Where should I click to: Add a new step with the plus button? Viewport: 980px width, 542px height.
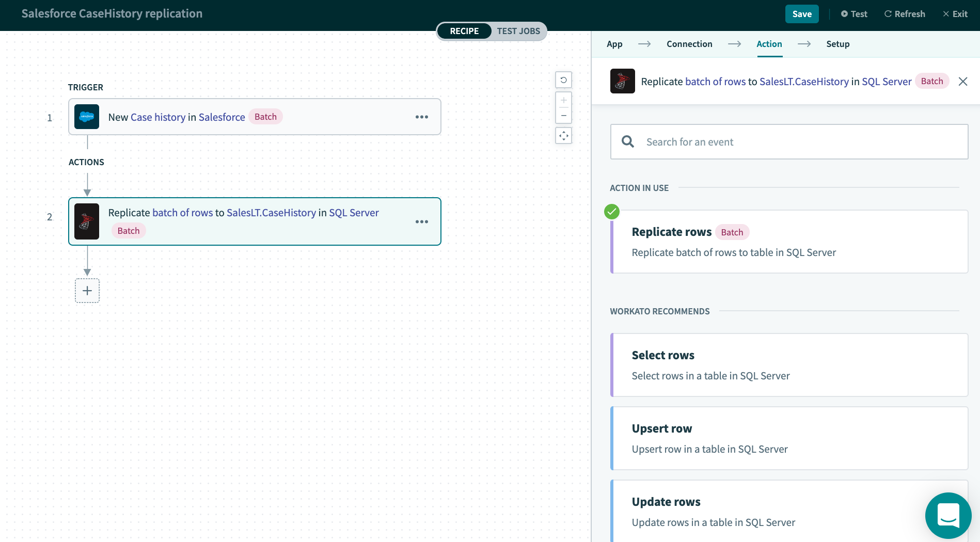point(87,291)
